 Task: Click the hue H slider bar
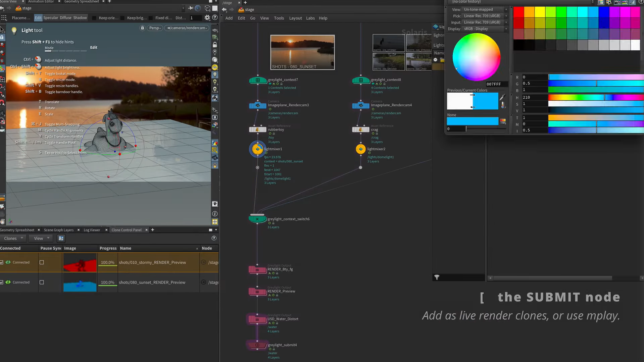[x=596, y=98]
